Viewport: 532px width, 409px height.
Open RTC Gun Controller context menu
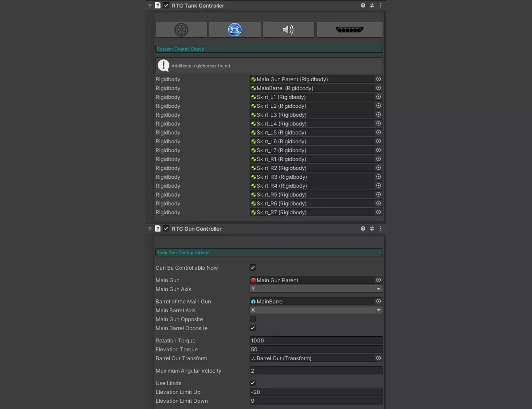click(380, 228)
